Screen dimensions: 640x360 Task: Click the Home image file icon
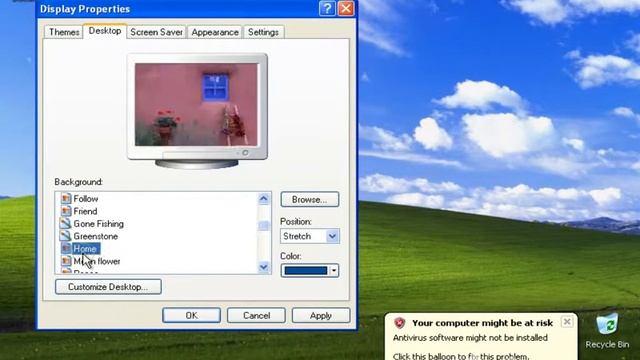tap(66, 248)
